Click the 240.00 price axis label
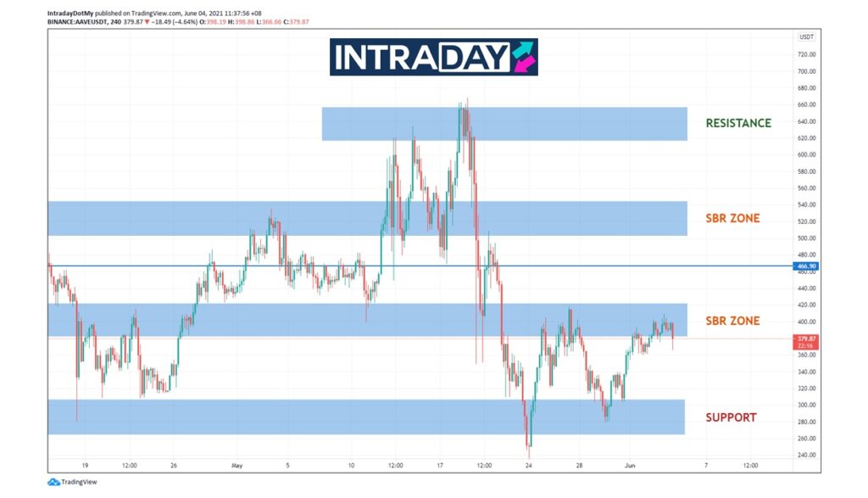 point(806,455)
